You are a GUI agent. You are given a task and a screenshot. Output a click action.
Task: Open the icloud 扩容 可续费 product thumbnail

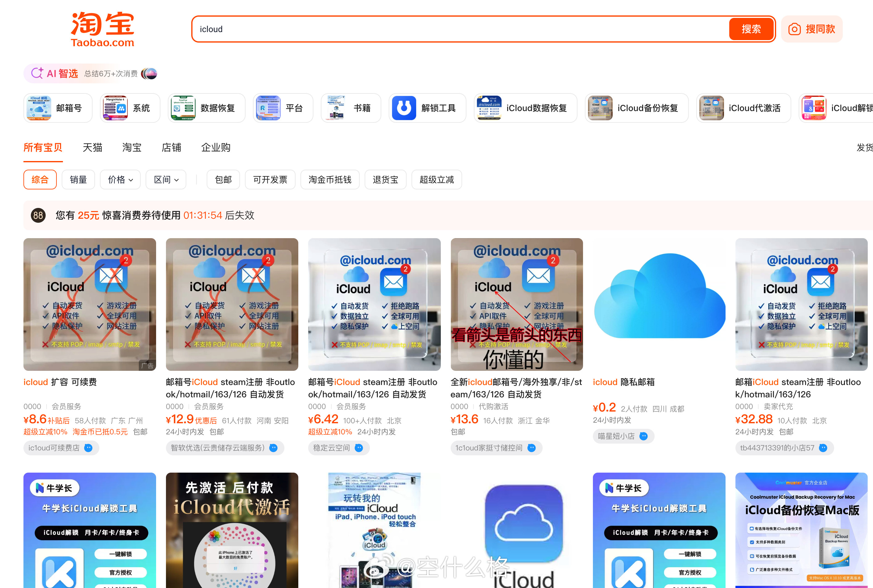tap(90, 304)
